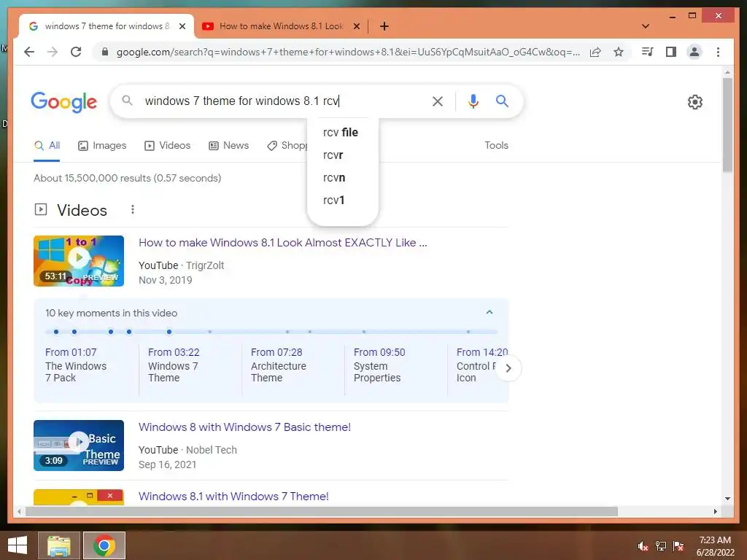Open File Explorer from the taskbar
This screenshot has height=560, width=747.
point(59,545)
